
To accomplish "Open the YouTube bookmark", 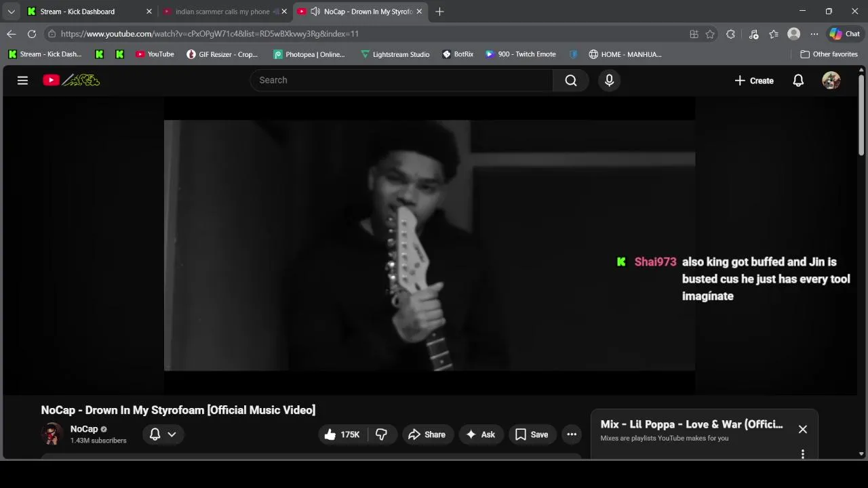I will tap(155, 54).
